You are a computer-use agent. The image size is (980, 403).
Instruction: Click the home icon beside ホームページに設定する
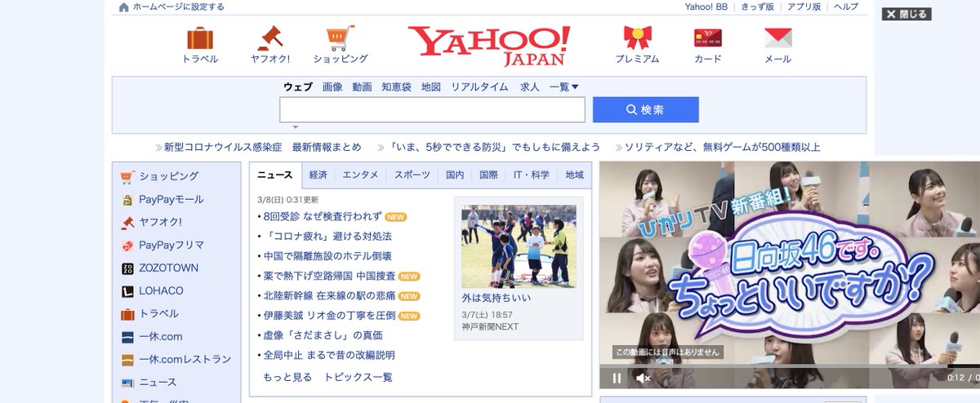coord(123,7)
